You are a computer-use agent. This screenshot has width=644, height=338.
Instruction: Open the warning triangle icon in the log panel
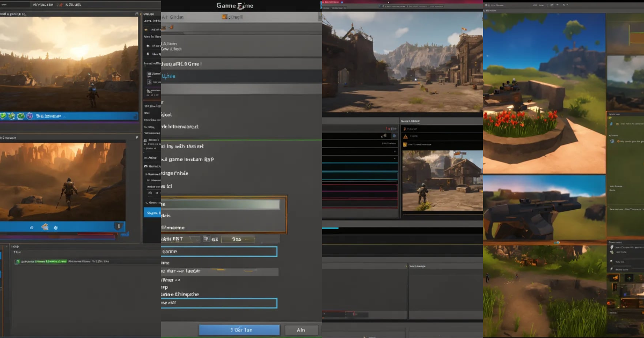click(x=405, y=136)
